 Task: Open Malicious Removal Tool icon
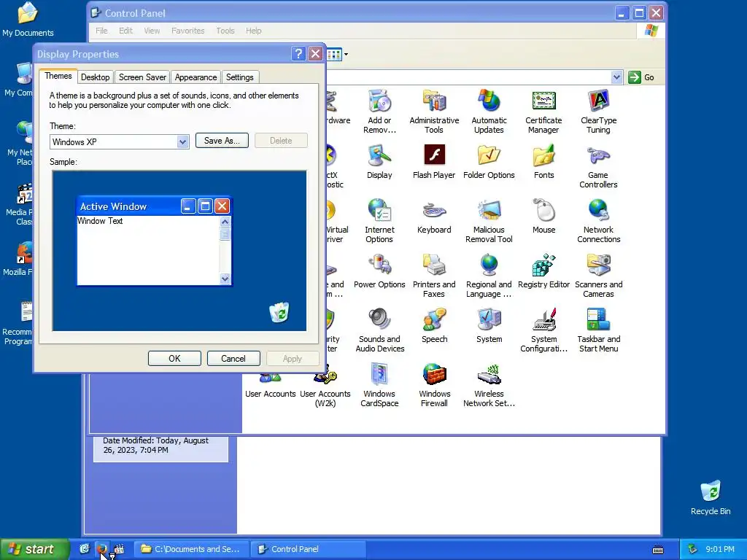489,221
